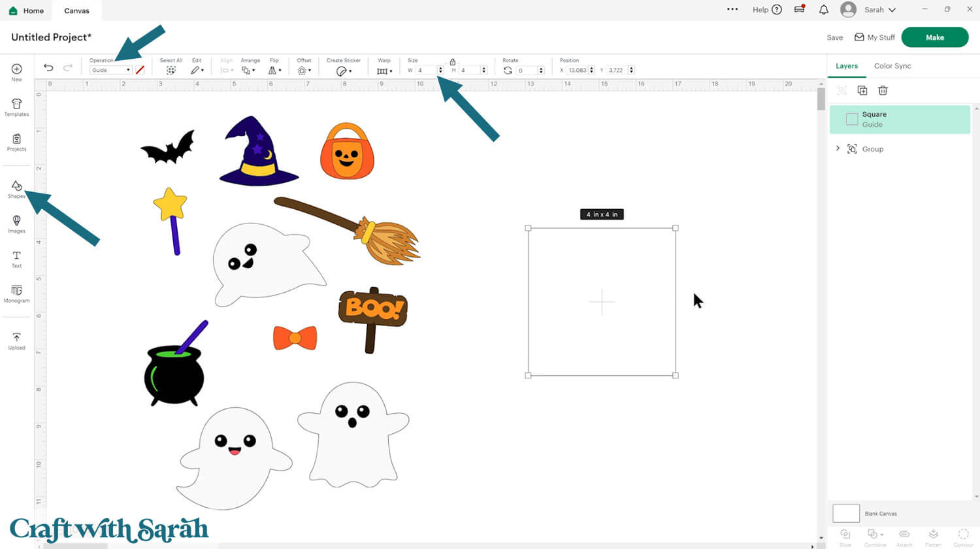Click the green Make button
Viewport: 980px width, 549px height.
(x=934, y=37)
